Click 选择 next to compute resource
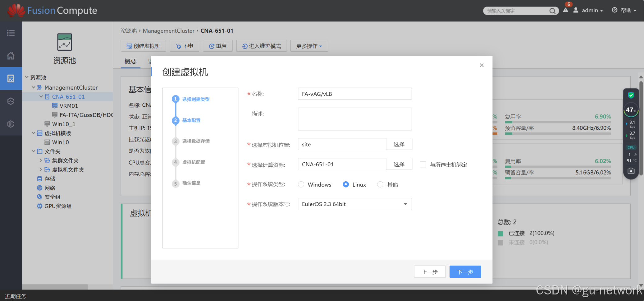This screenshot has width=644, height=301. pos(399,164)
